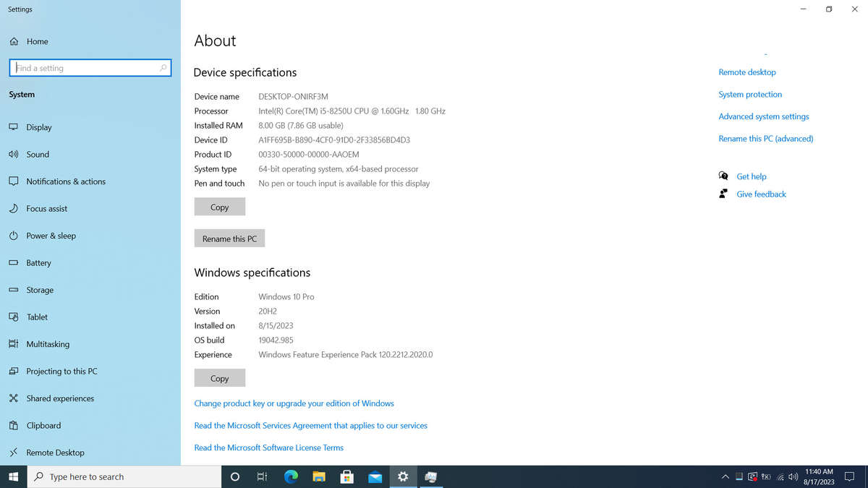
Task: Click the Give feedback icon
Action: coord(723,194)
